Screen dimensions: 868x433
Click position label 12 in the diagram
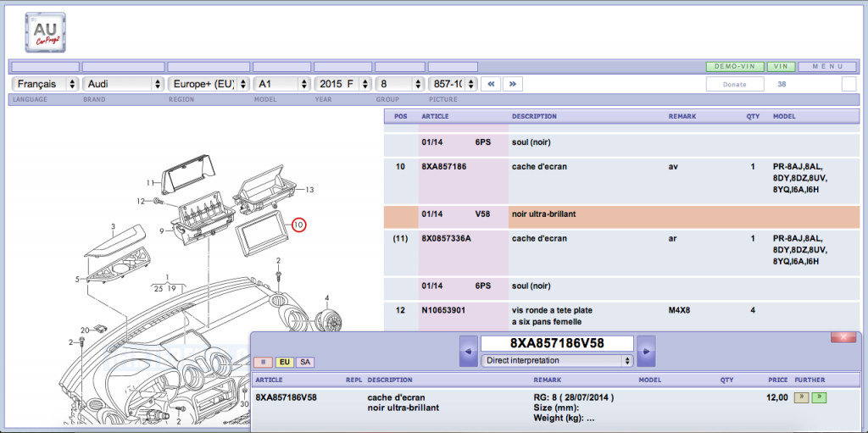click(x=141, y=201)
